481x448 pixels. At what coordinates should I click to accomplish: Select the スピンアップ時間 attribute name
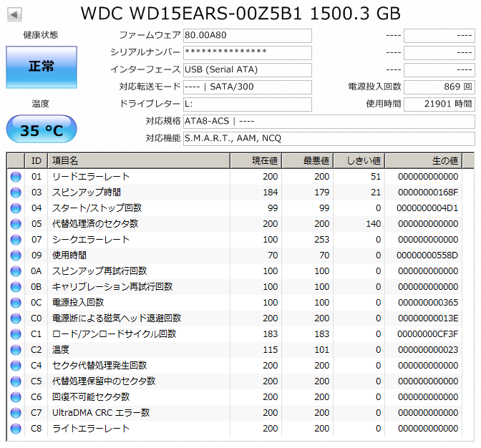(87, 193)
